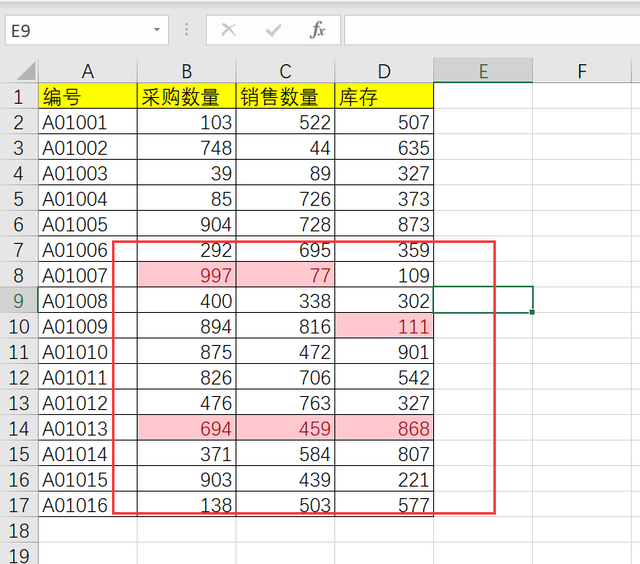Select column B header

(x=187, y=71)
